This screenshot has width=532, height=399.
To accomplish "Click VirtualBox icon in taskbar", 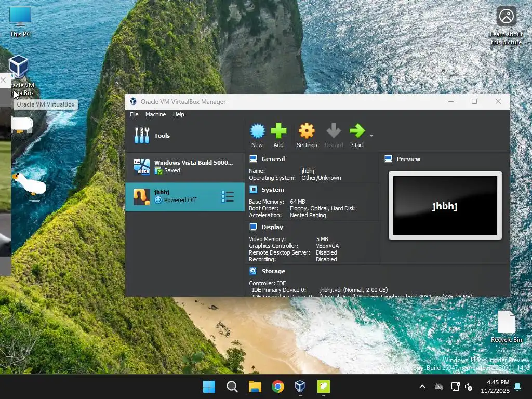I will [300, 387].
